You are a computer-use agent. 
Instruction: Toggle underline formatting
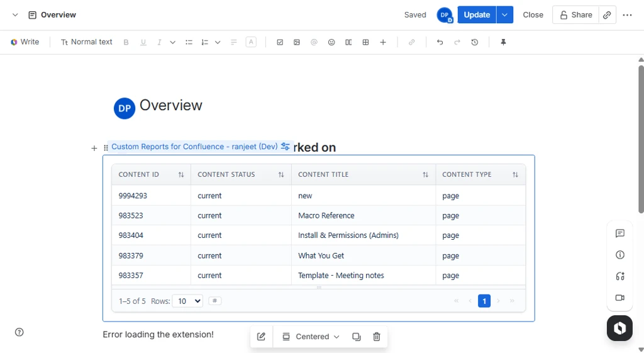point(143,42)
